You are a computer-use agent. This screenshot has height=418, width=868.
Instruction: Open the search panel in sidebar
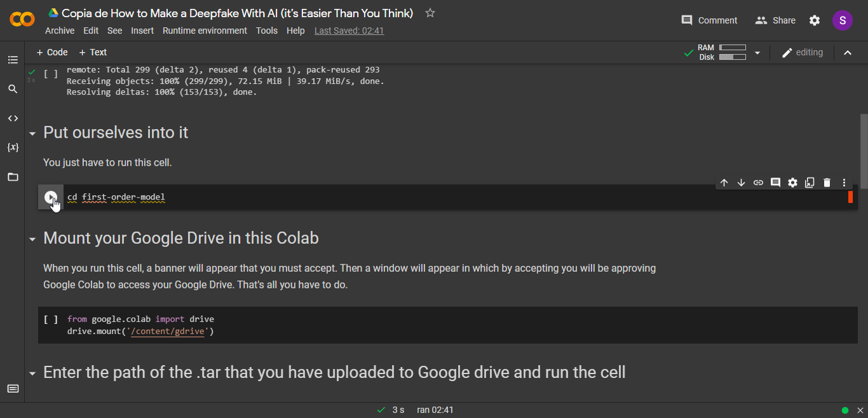pyautogui.click(x=13, y=89)
